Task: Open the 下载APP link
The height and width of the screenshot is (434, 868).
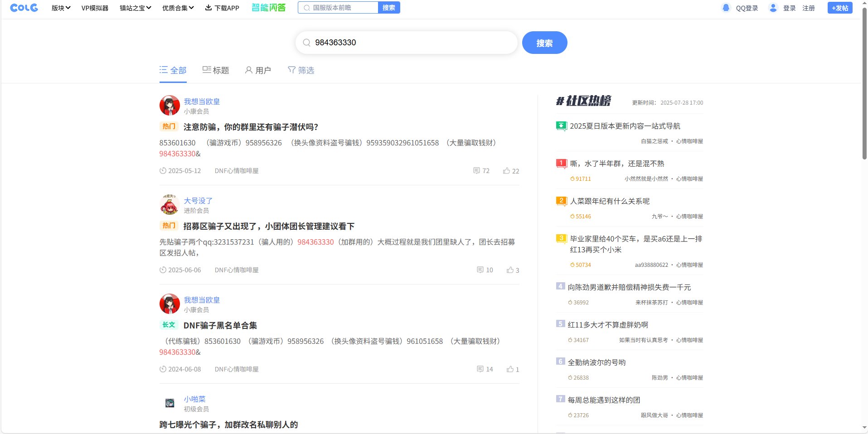Action: click(x=222, y=8)
